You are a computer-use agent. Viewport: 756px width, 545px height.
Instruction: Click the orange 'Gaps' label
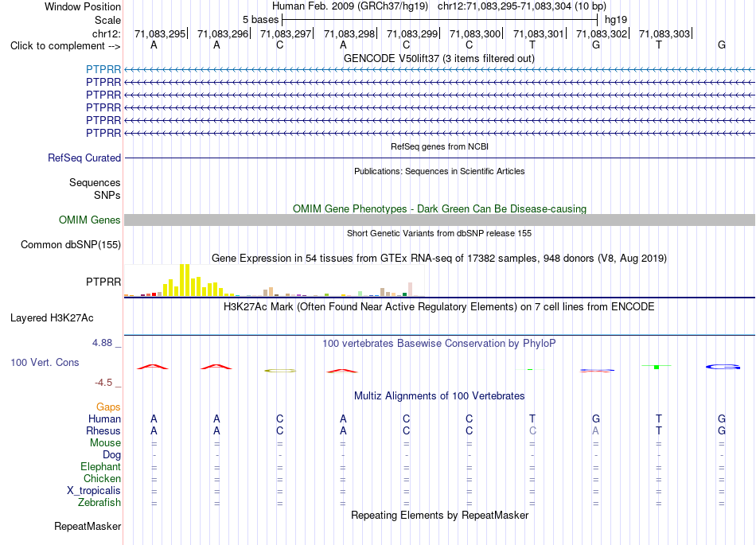[x=108, y=407]
